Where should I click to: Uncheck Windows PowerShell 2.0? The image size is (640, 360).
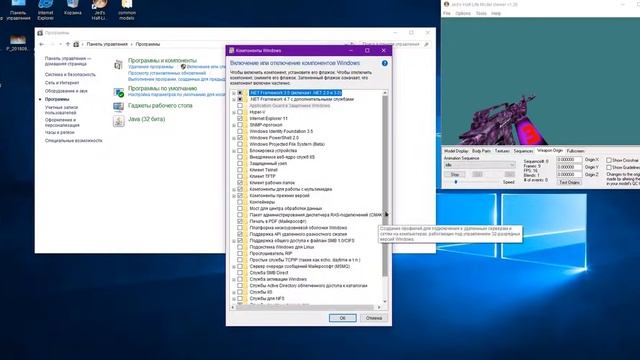coord(240,138)
